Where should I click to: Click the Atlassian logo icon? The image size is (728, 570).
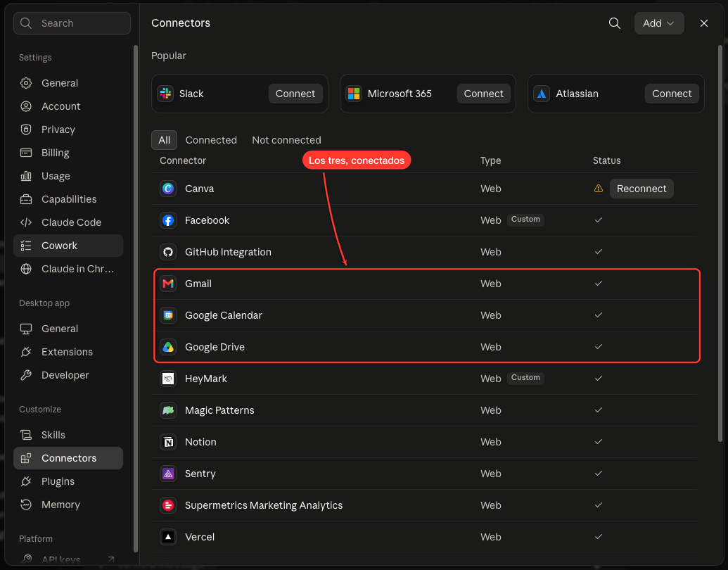(542, 94)
